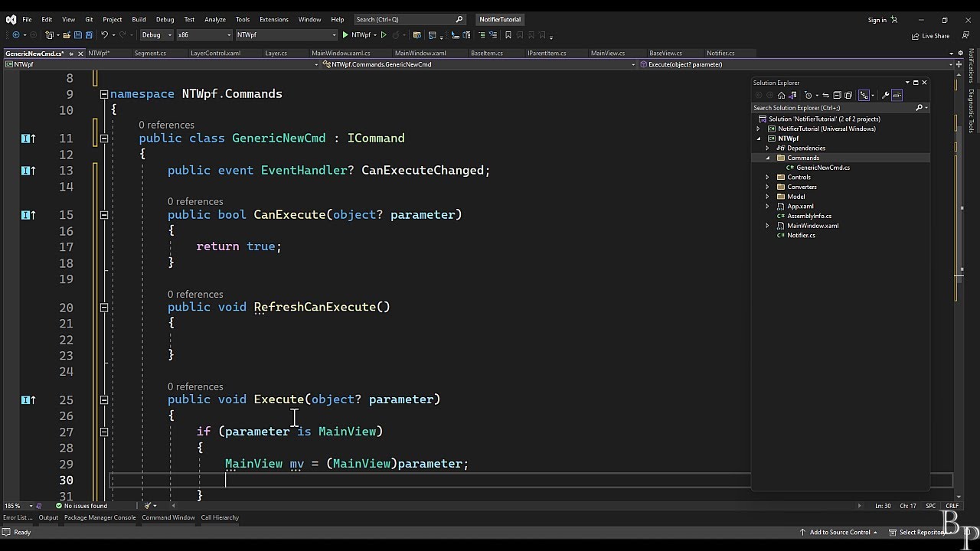The height and width of the screenshot is (551, 980).
Task: Open the Package Manager Console tab
Action: pyautogui.click(x=100, y=518)
